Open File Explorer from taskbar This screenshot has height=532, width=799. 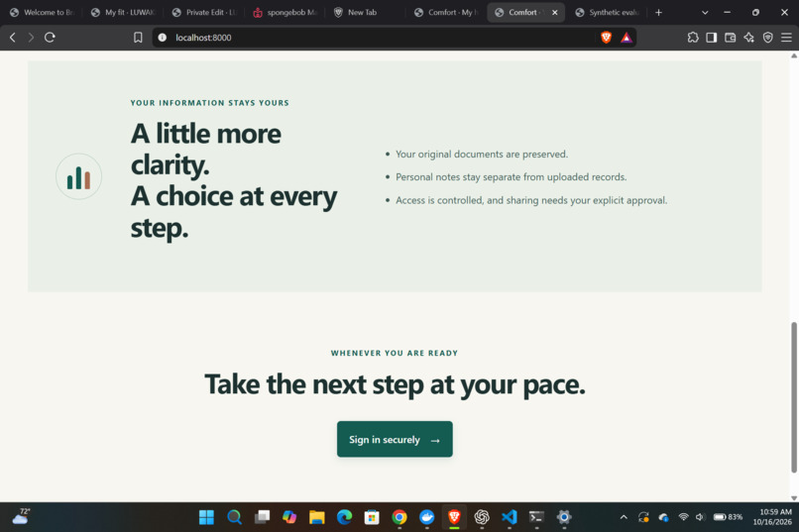pos(317,517)
